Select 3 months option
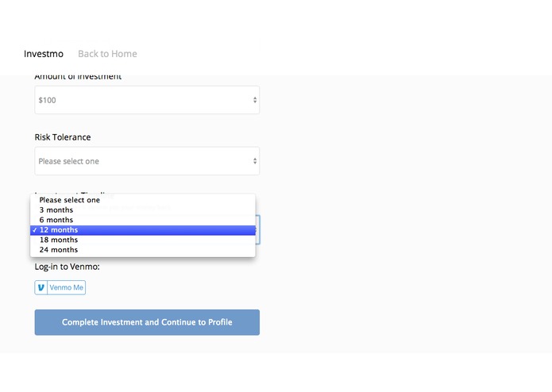Image resolution: width=552 pixels, height=392 pixels. coord(143,210)
